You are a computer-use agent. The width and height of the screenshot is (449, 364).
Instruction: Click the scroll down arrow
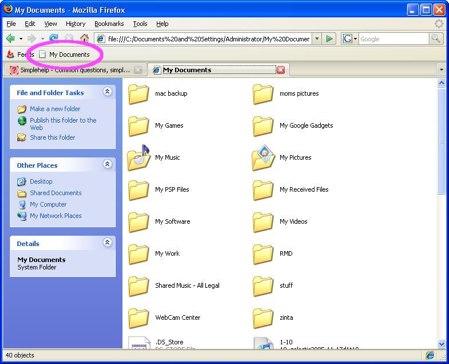(441, 344)
